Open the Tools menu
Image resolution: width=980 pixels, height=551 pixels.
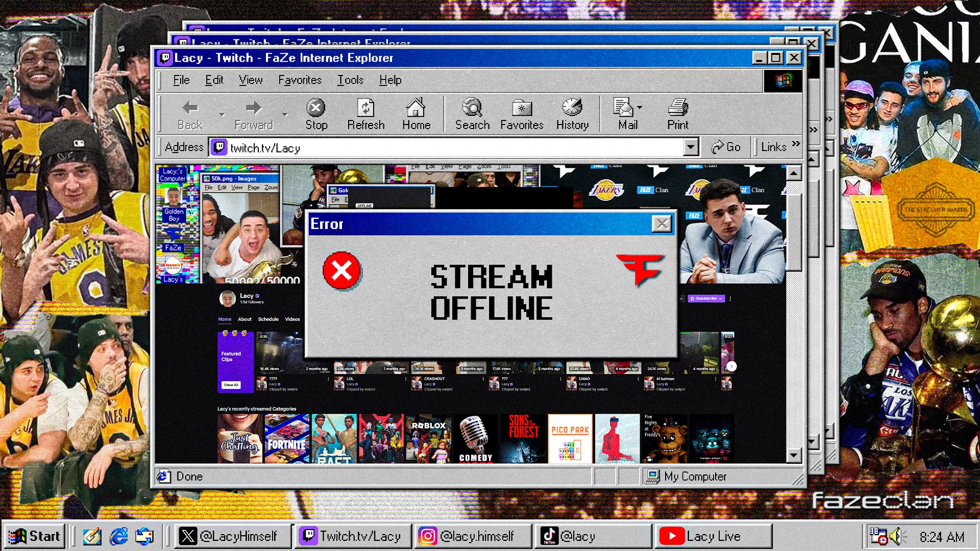click(350, 80)
